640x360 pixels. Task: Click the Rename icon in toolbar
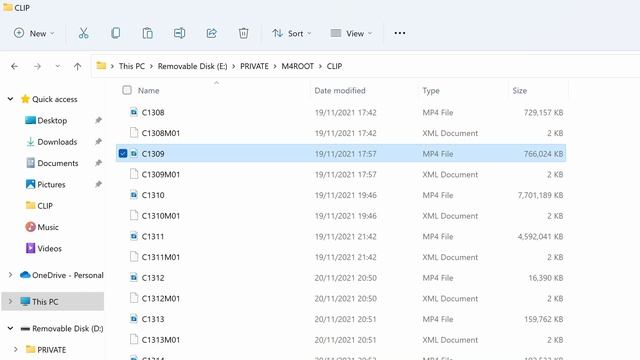click(x=179, y=33)
